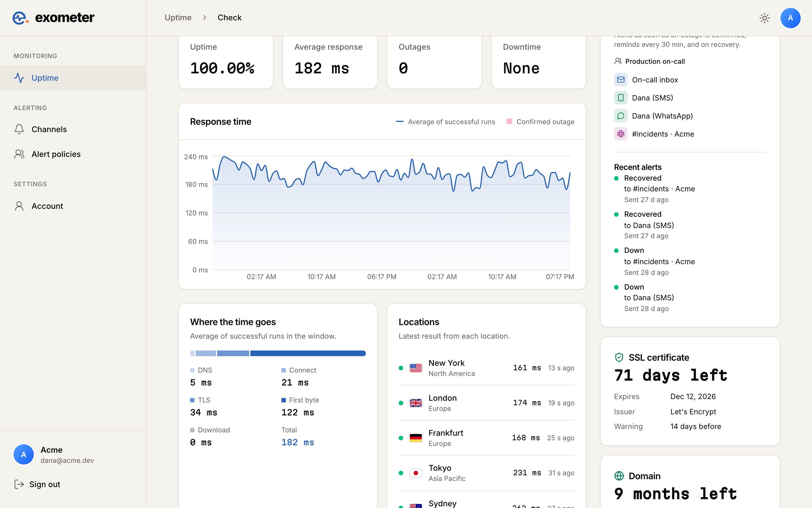Click the SSL certificate shield icon
812x508 pixels.
click(619, 357)
